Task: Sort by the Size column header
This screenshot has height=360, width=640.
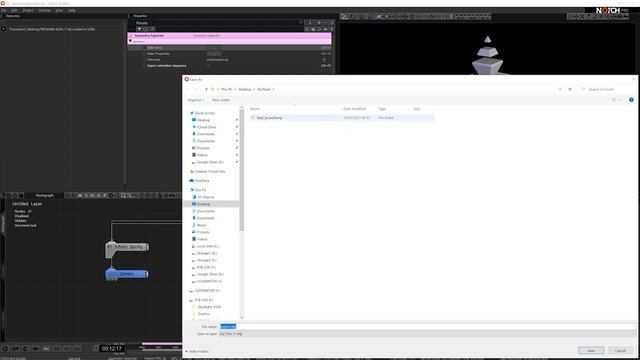Action: (416, 109)
